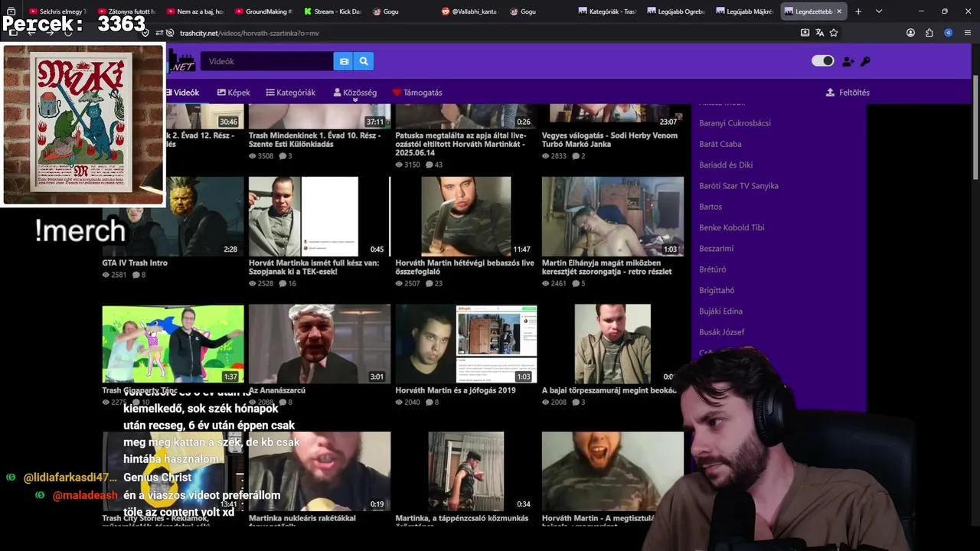Open the Horvát Martinka ismét full kész video thumbnail
Viewport: 980px width, 551px height.
[x=319, y=217]
